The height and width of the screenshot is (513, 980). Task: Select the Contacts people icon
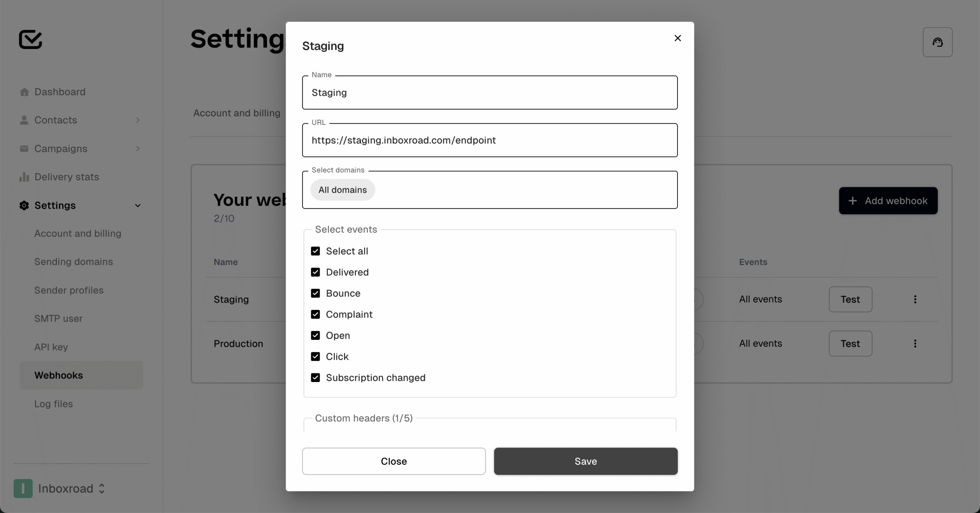pyautogui.click(x=24, y=120)
